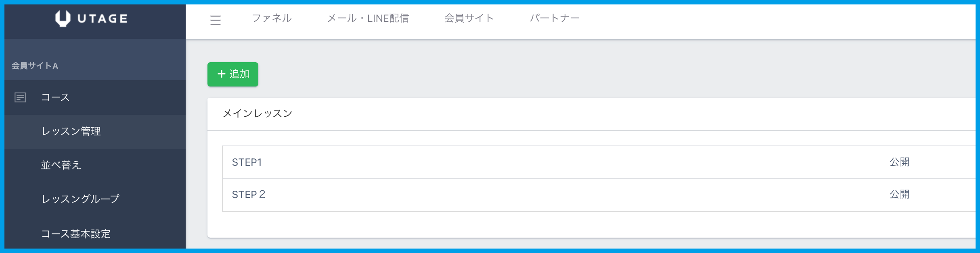980x253 pixels.
Task: Open the STEP 2 lesson row
Action: [248, 194]
